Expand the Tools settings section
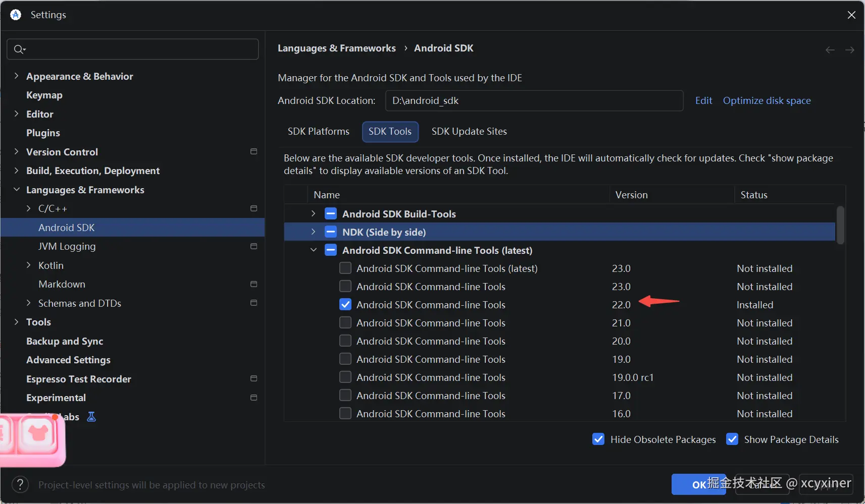Screen dimensions: 865x504 coord(16,322)
